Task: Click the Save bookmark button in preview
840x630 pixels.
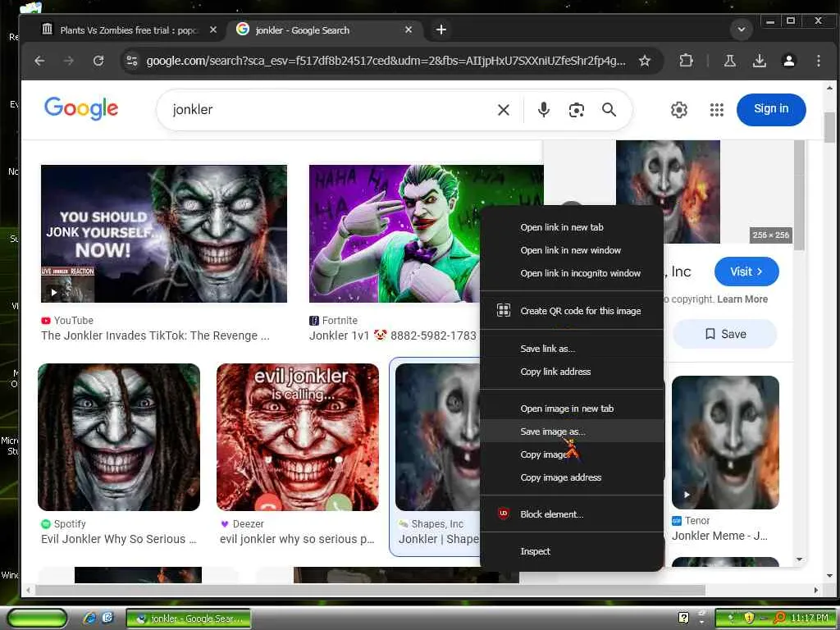Action: tap(725, 335)
